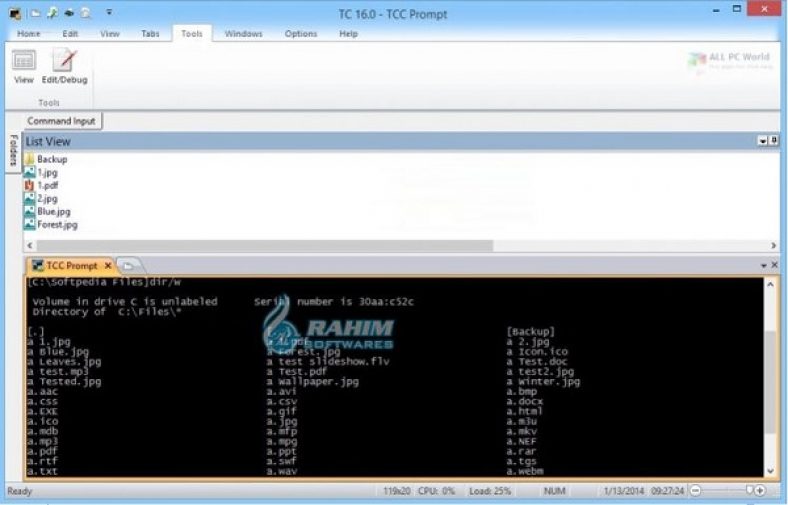Open the Home ribbon tab
The width and height of the screenshot is (788, 505).
(29, 34)
